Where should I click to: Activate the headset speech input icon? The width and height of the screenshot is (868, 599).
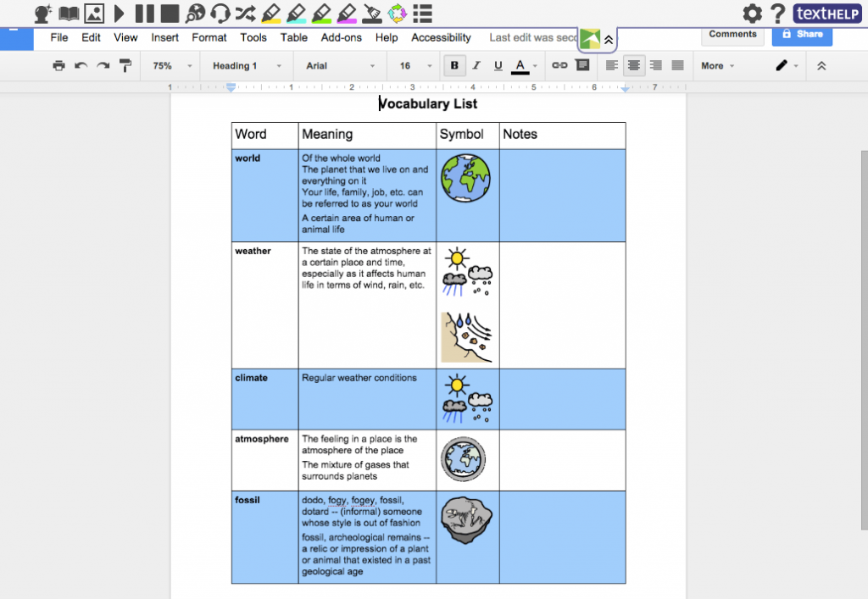click(220, 14)
